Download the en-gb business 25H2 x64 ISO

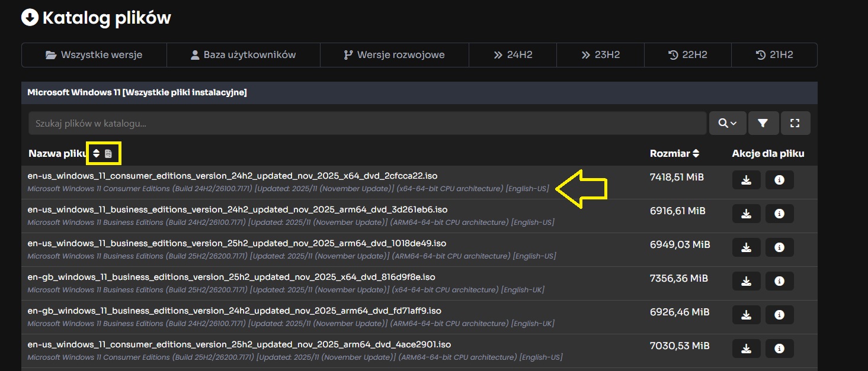[x=747, y=281]
